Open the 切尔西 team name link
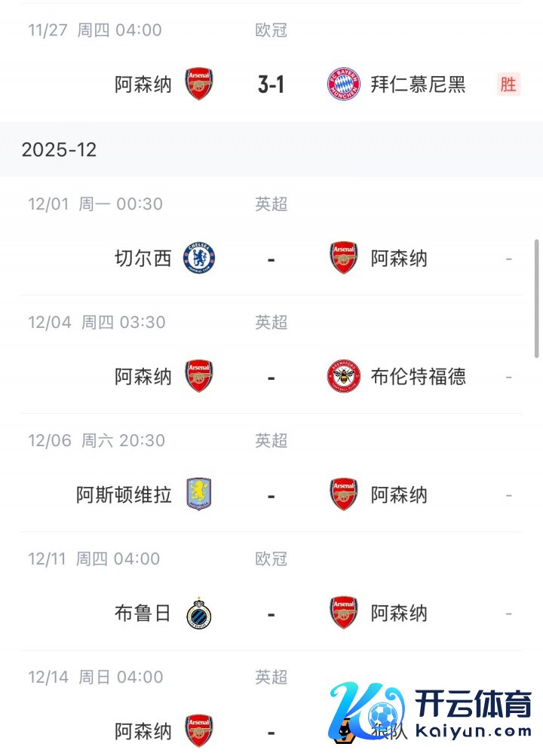The height and width of the screenshot is (756, 543). (x=143, y=259)
